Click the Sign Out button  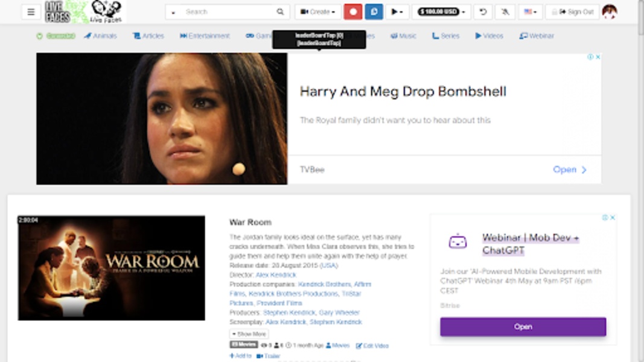pos(573,12)
